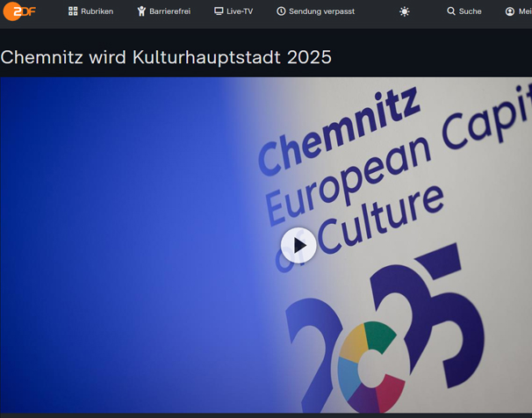Click the Barrierefrei accessibility figure icon
The height and width of the screenshot is (418, 532).
coord(141,11)
